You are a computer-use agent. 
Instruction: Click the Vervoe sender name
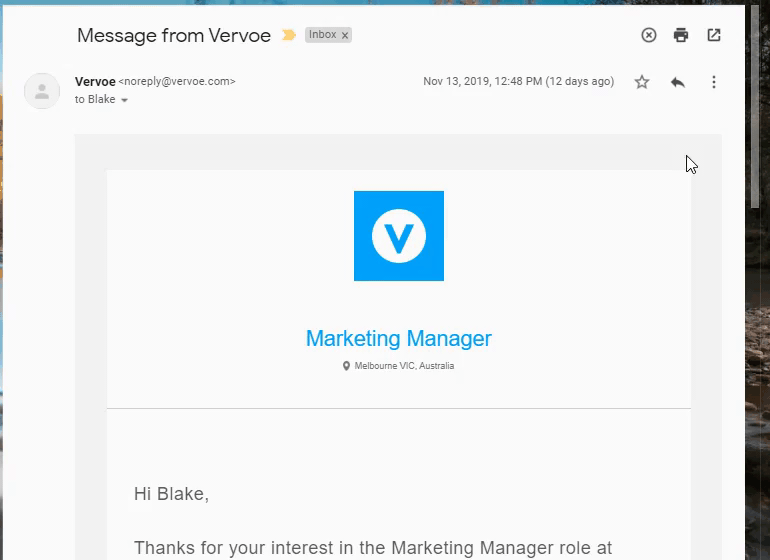point(95,82)
